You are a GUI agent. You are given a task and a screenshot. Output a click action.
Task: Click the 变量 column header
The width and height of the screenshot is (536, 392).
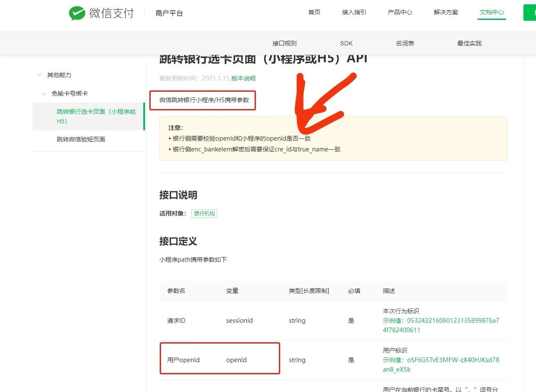[232, 291]
